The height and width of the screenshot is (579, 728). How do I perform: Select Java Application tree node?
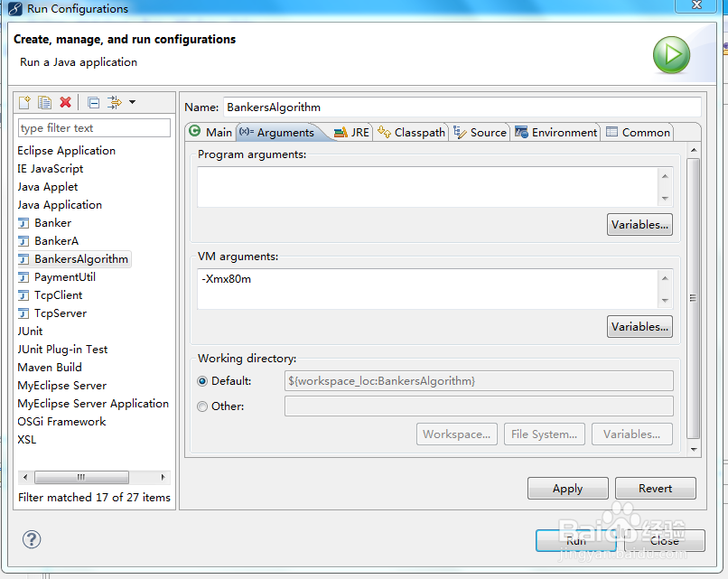click(60, 205)
